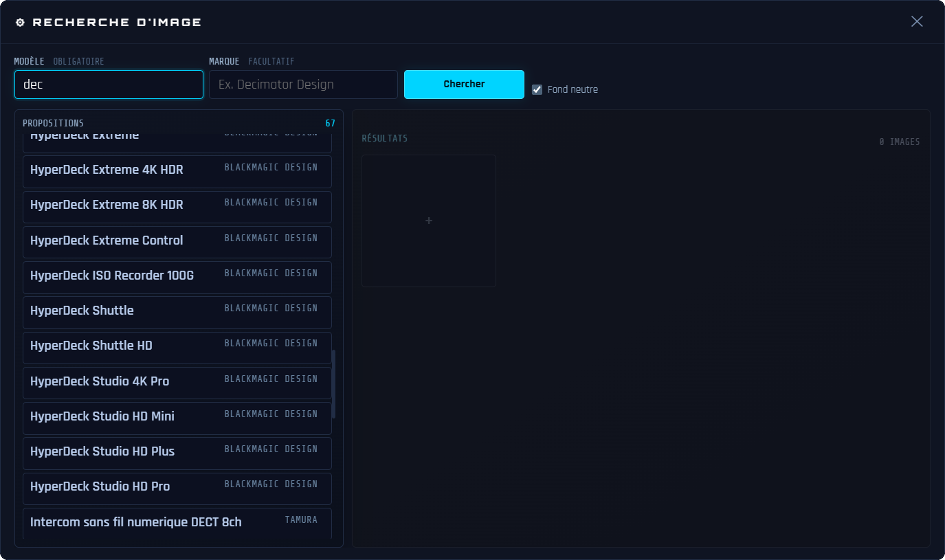Click the plus placeholder tile in Résultats

(429, 221)
